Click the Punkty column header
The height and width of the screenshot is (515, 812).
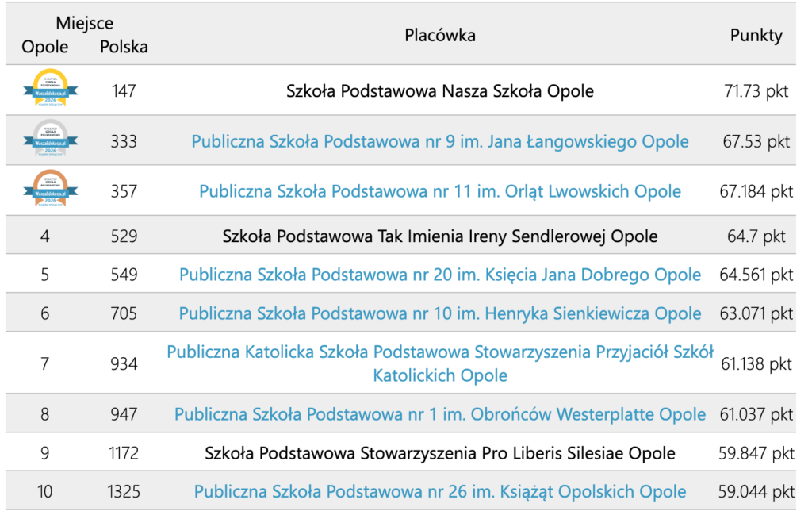coord(756,35)
